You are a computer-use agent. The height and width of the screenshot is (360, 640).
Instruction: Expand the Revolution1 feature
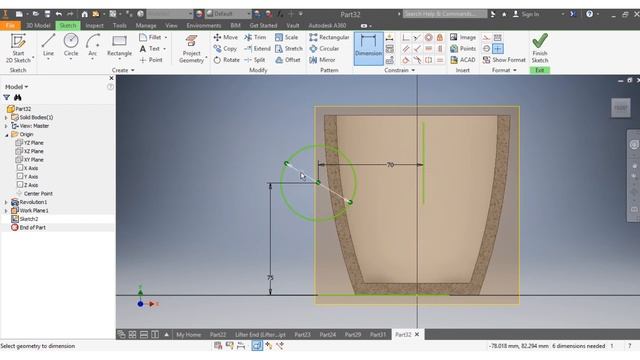[x=6, y=202]
